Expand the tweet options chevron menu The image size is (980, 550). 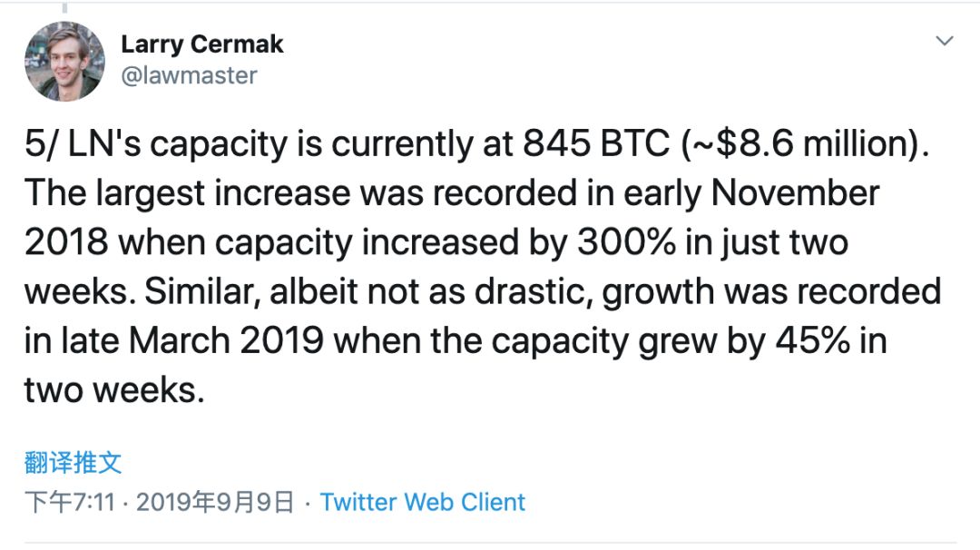945,41
